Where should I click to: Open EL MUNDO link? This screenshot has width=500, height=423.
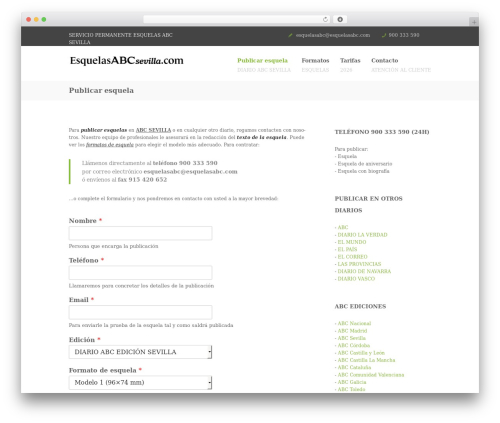pyautogui.click(x=352, y=242)
